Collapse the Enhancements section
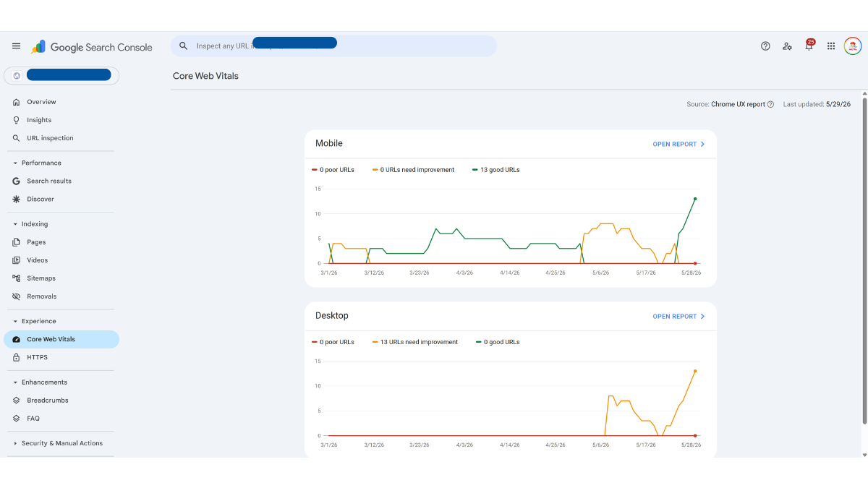This screenshot has height=488, width=868. [15, 382]
